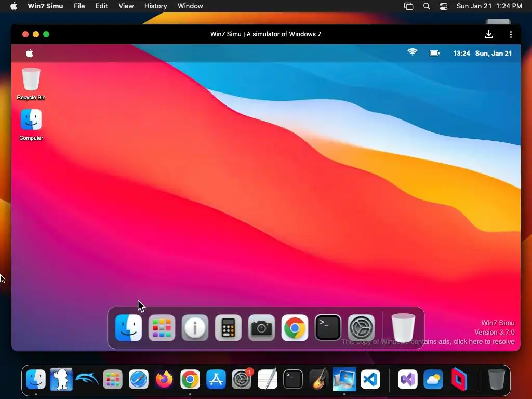Open System Preferences in the simulator dock
Screen dimensions: 532x399
coord(361,328)
